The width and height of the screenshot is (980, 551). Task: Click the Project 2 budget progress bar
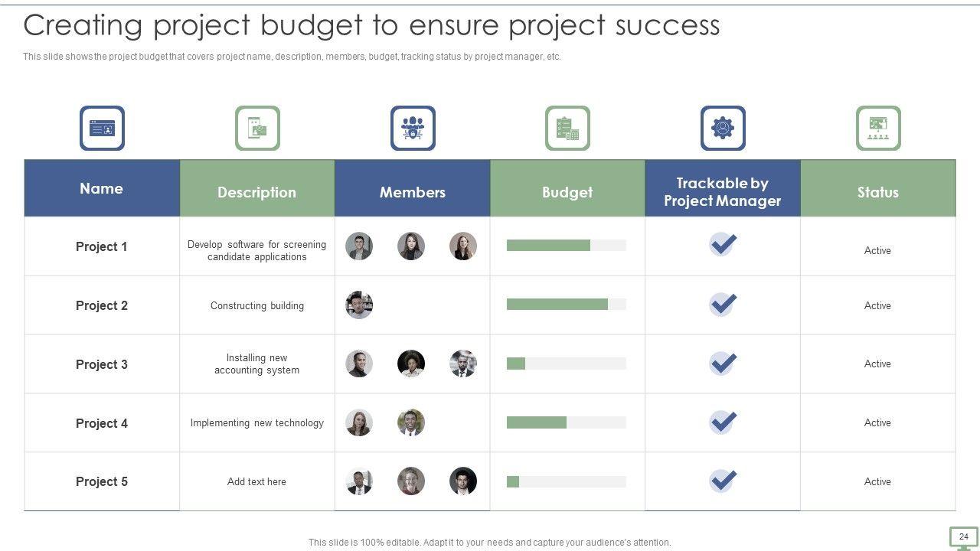(x=566, y=305)
